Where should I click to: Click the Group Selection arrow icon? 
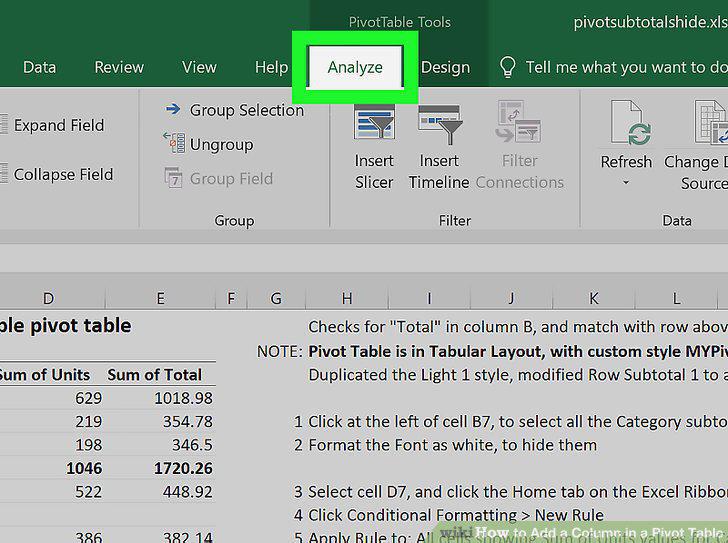(173, 109)
